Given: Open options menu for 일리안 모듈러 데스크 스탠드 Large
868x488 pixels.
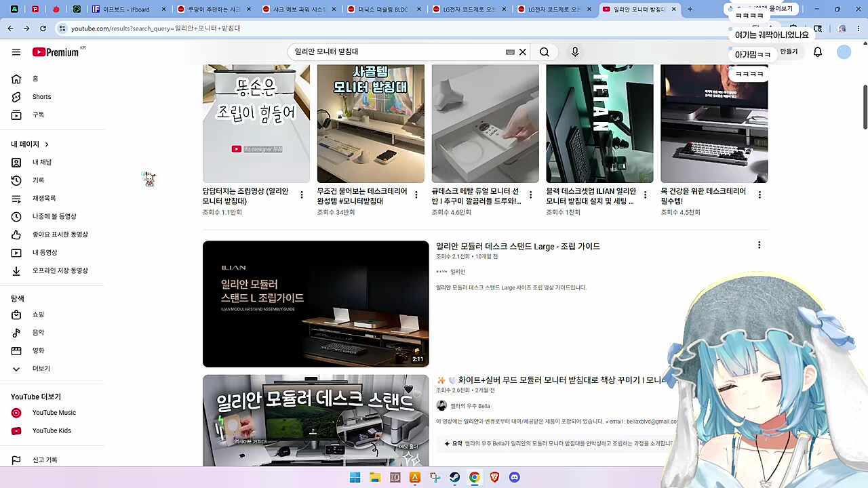Looking at the screenshot, I should click(759, 245).
